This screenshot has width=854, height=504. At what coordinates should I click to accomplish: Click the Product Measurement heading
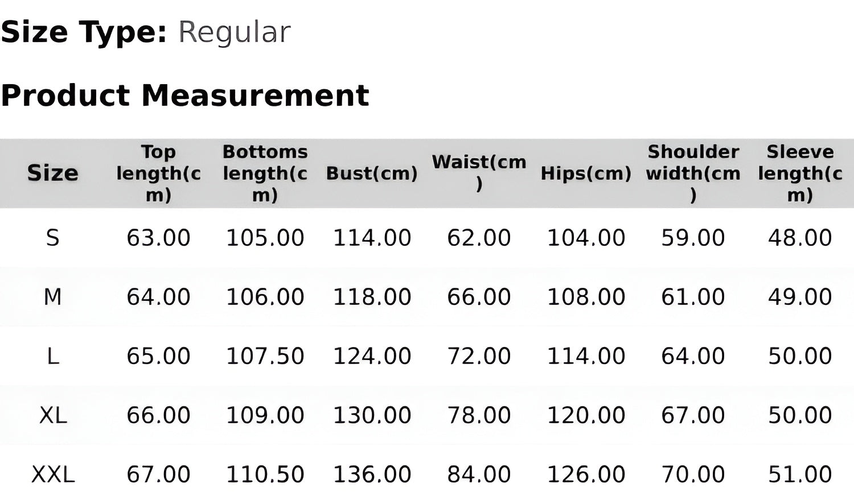tap(186, 95)
